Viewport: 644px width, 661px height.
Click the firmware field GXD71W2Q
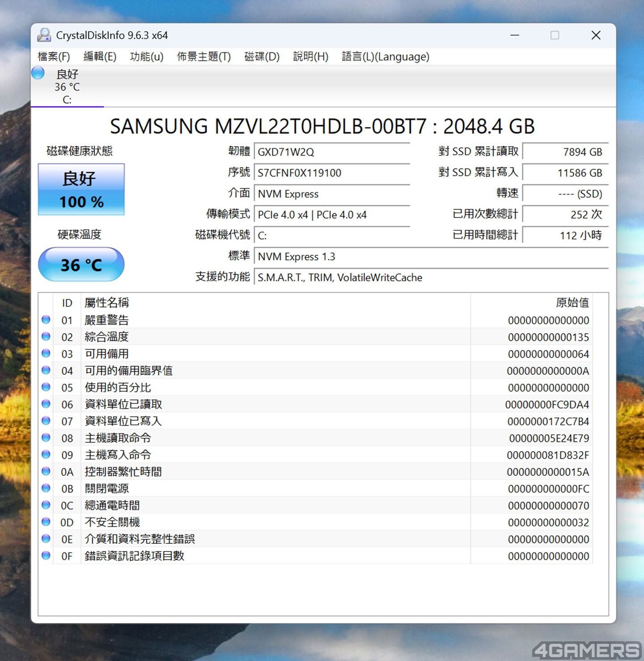pyautogui.click(x=332, y=152)
